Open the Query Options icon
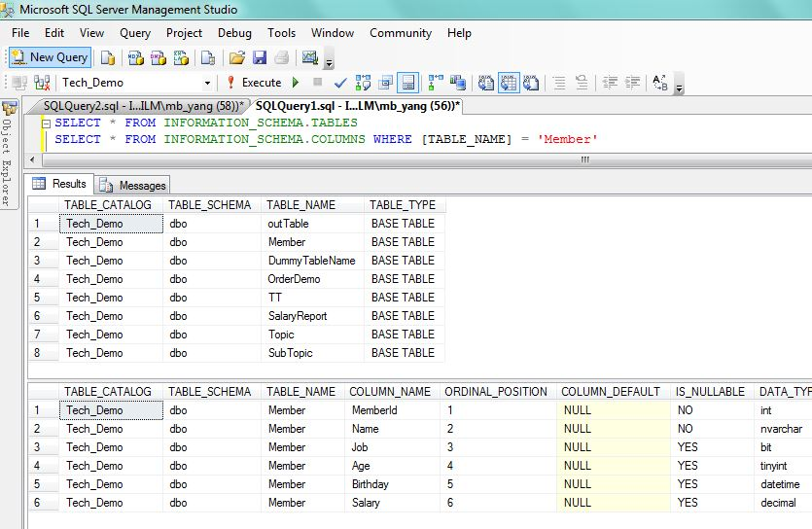 [385, 83]
